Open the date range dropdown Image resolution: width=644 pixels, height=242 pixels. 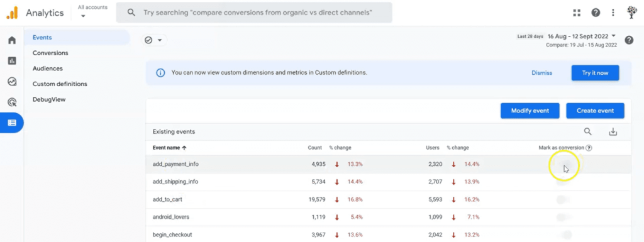pos(582,36)
